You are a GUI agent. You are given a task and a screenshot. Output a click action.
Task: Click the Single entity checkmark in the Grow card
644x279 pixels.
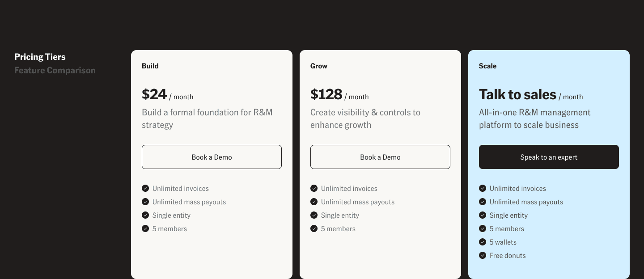(314, 215)
